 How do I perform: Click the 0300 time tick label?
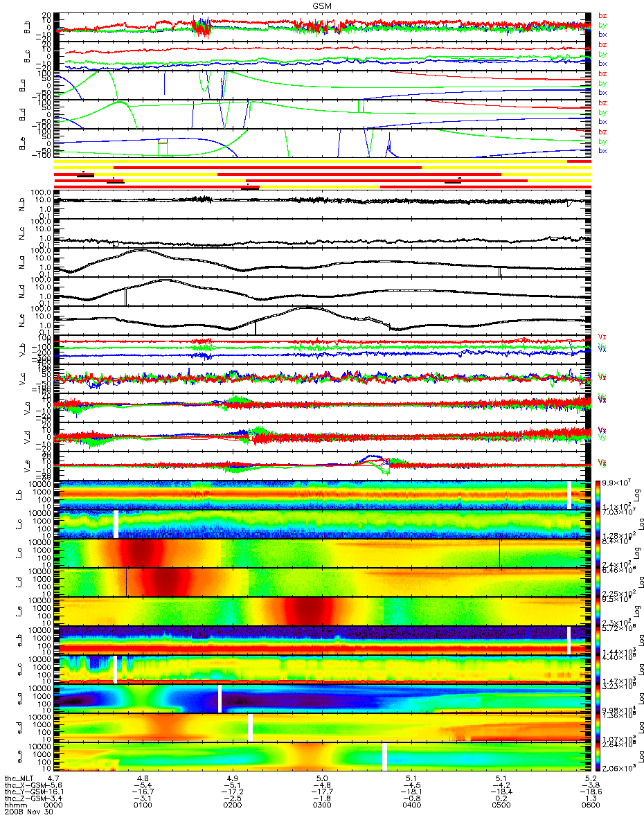coord(322,805)
